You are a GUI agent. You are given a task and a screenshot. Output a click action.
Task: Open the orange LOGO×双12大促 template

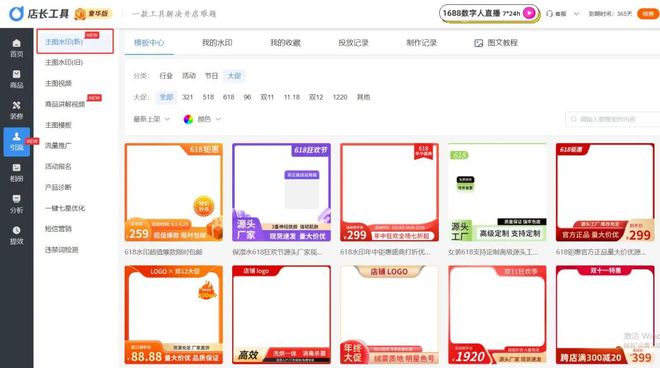(174, 315)
